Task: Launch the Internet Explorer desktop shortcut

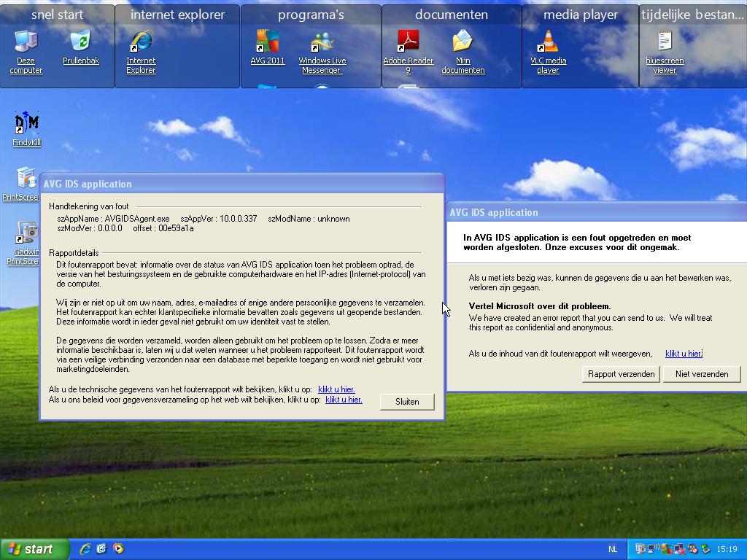Action: (141, 52)
